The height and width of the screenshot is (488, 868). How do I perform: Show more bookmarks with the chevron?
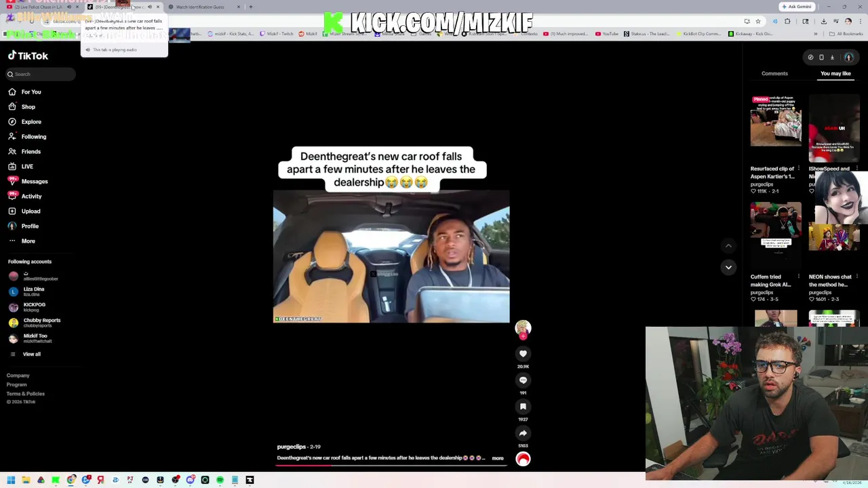click(x=815, y=33)
